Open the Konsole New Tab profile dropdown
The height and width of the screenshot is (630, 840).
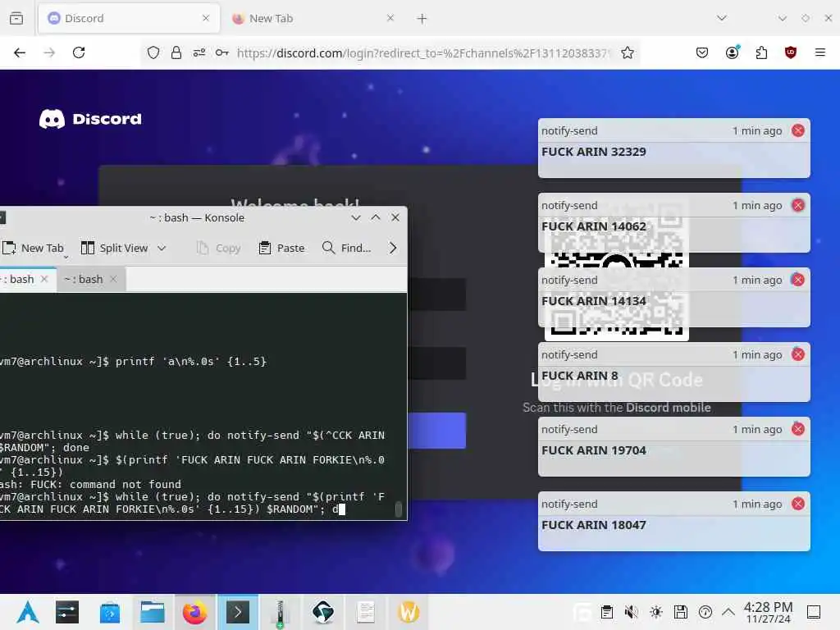click(x=66, y=258)
